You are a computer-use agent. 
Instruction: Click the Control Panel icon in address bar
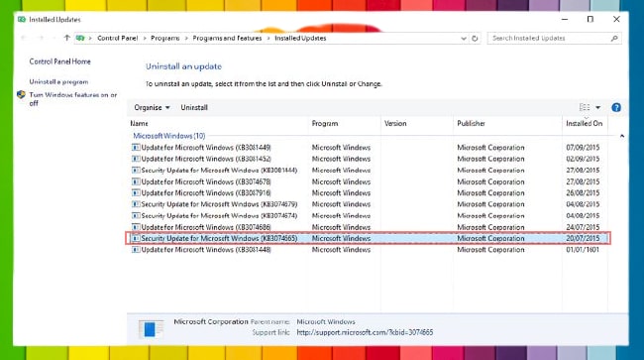80,38
